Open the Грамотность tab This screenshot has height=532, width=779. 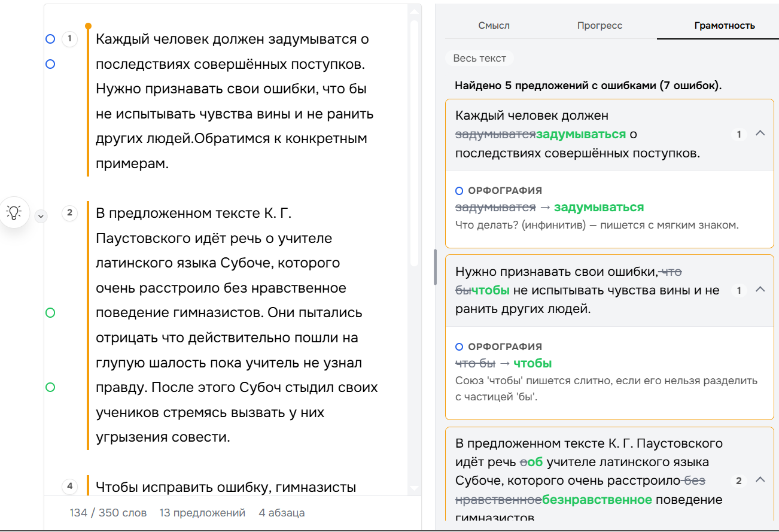coord(724,26)
